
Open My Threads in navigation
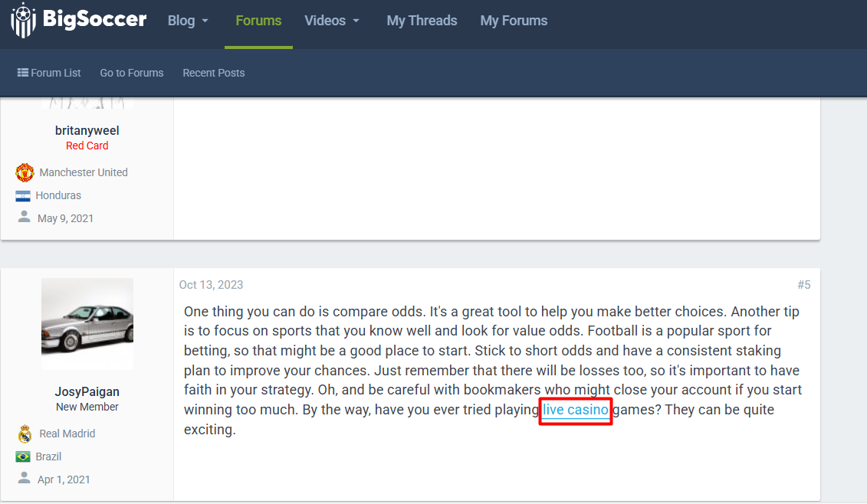(422, 21)
